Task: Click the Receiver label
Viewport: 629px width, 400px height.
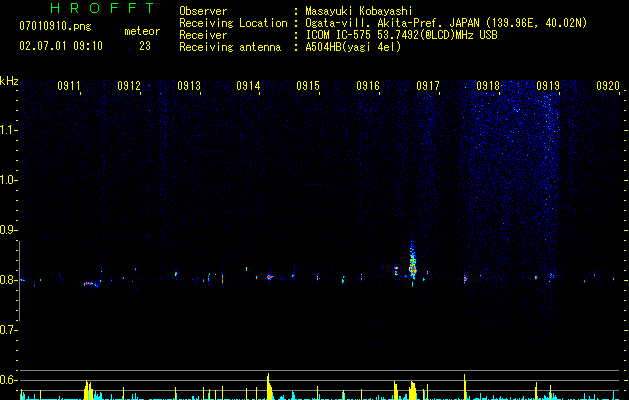Action: click(203, 35)
